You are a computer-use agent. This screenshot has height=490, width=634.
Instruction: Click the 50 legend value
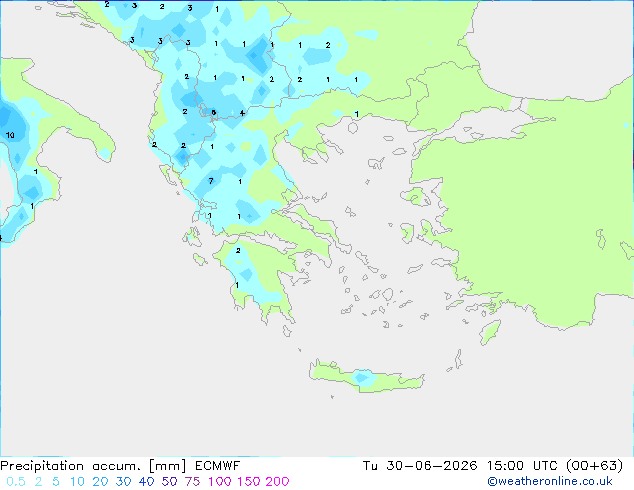[169, 482]
